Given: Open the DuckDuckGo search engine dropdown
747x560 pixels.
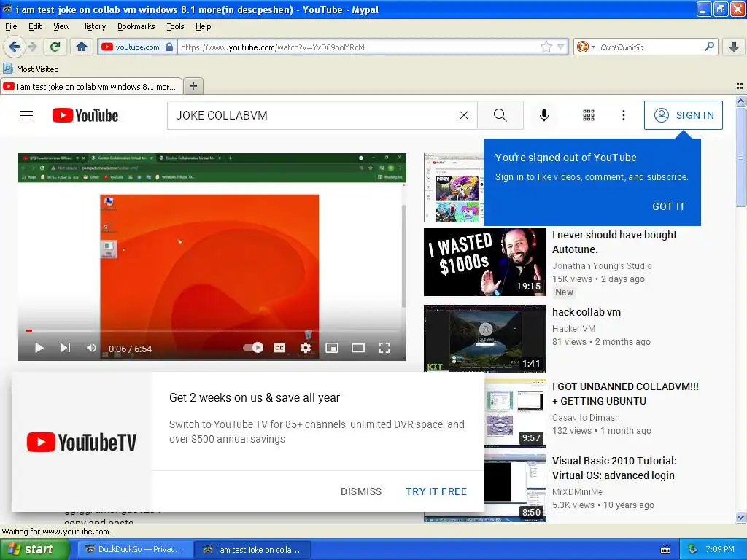Looking at the screenshot, I should (x=586, y=47).
